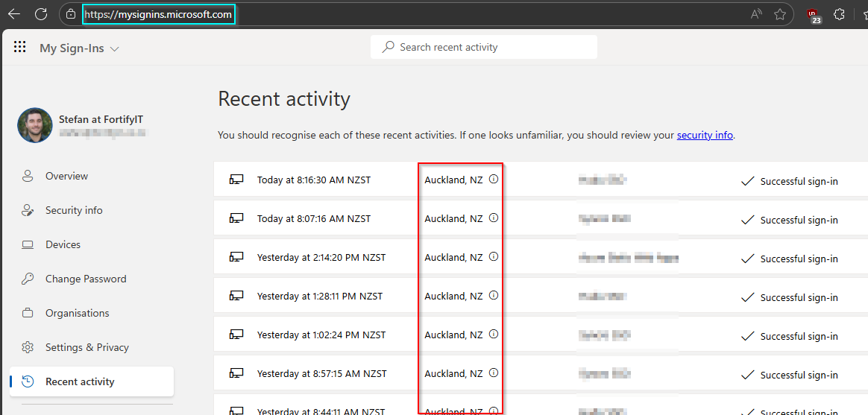
Task: Open Stefan's profile picture
Action: pyautogui.click(x=35, y=125)
